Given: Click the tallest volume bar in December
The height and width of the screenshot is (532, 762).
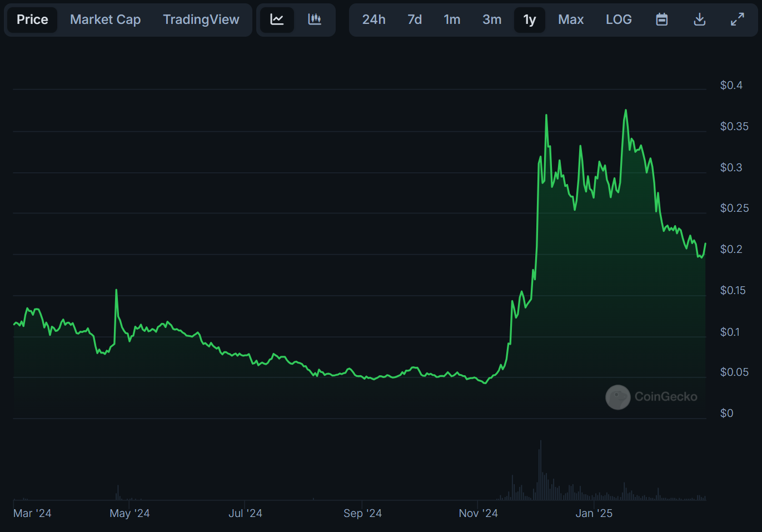Looking at the screenshot, I should click(540, 470).
